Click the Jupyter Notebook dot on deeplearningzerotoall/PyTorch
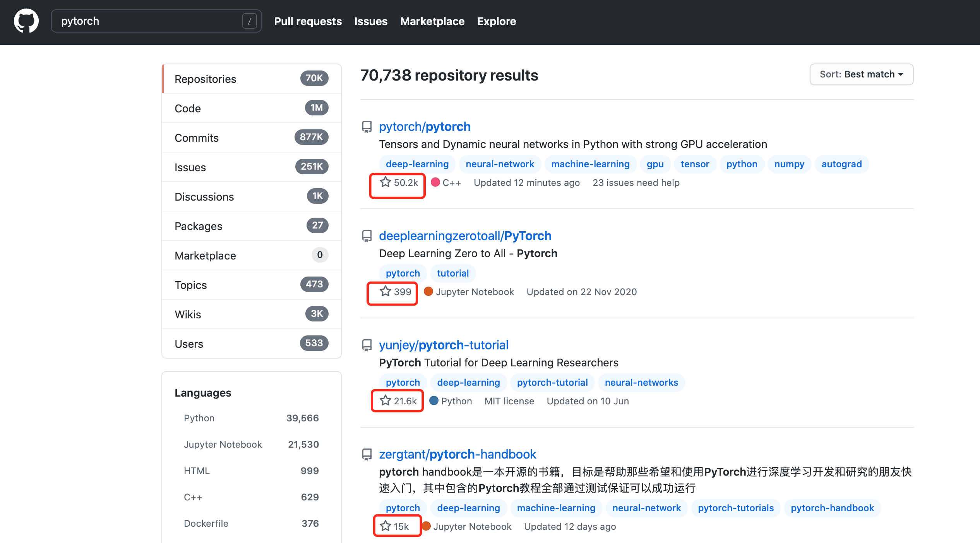The height and width of the screenshot is (543, 980). [x=428, y=292]
